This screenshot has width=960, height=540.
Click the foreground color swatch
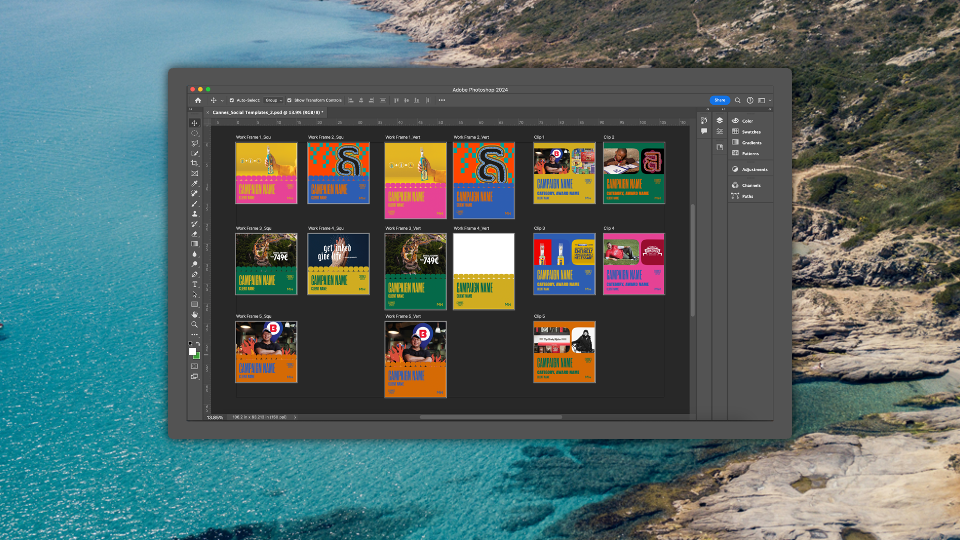point(192,351)
